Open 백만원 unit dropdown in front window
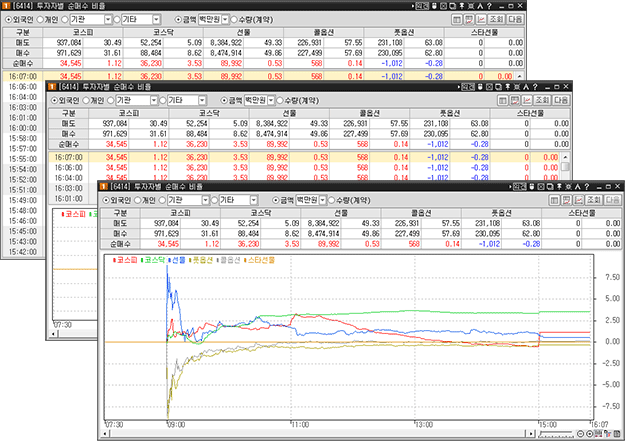The height and width of the screenshot is (441, 625). (322, 200)
